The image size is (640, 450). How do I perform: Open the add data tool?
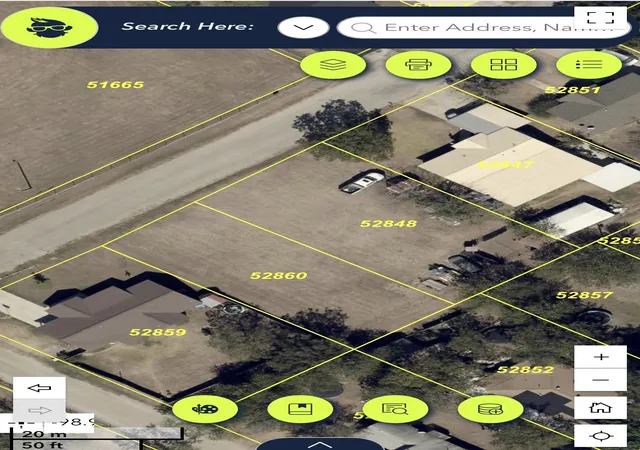coord(490,409)
